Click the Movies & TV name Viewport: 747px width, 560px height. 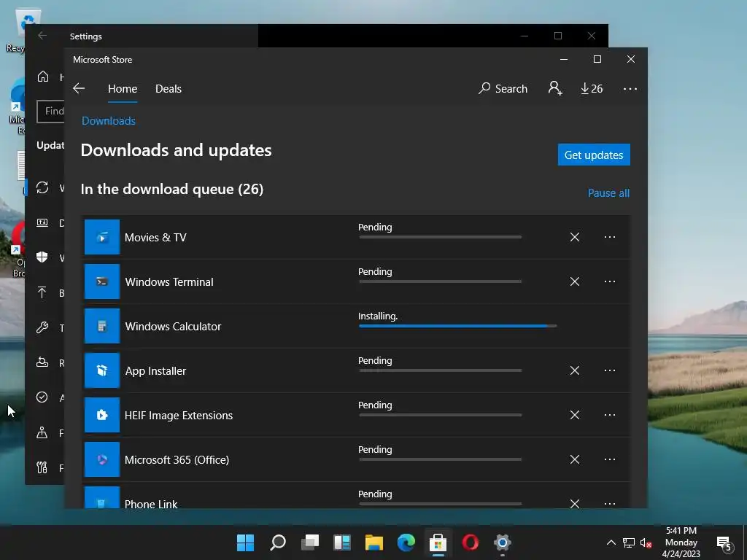pos(155,238)
